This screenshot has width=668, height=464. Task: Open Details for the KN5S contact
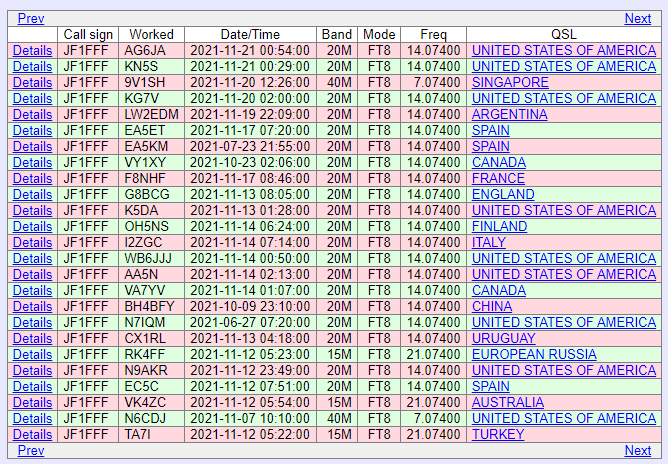pyautogui.click(x=32, y=66)
